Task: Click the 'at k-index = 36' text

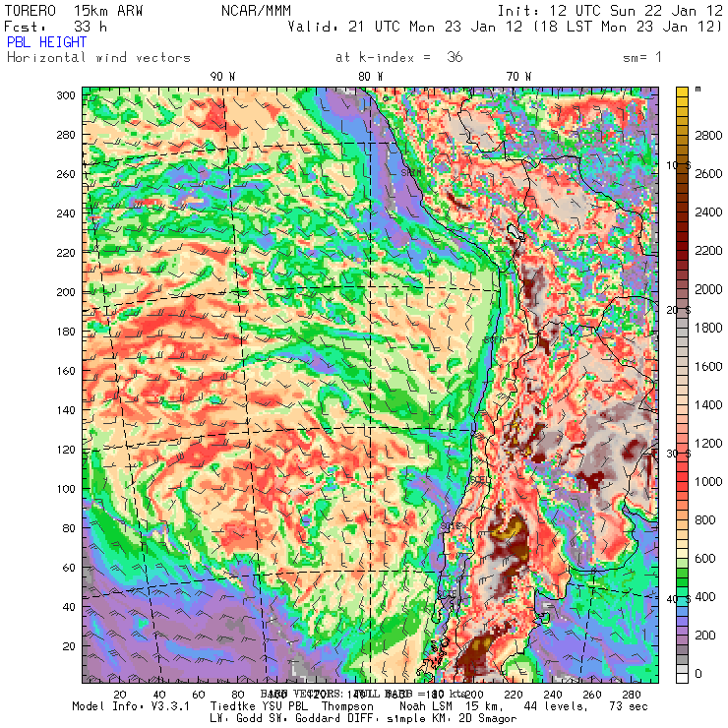Action: pyautogui.click(x=398, y=57)
